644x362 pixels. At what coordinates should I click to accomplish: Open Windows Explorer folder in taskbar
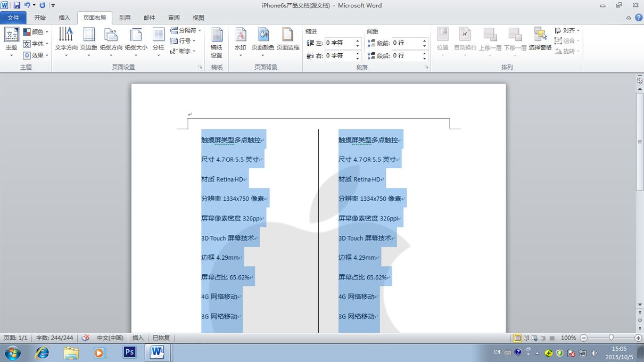(x=71, y=352)
